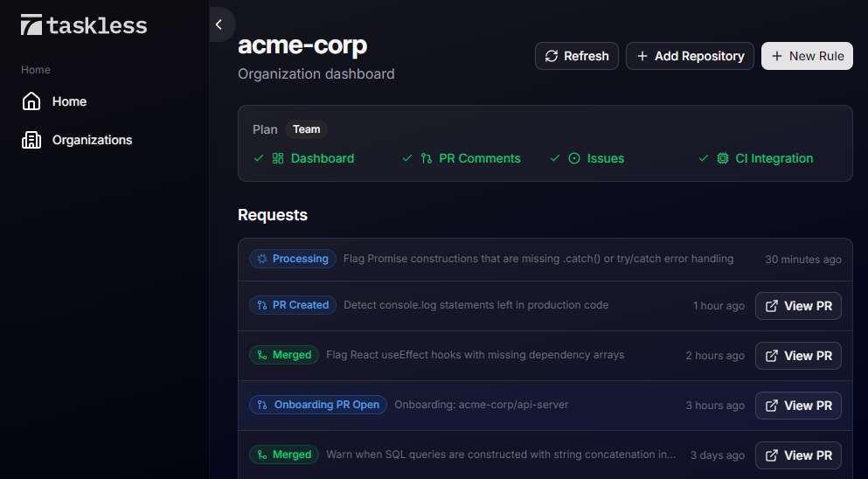Image resolution: width=868 pixels, height=479 pixels.
Task: Click external-link icon in console.log row's View PR
Action: pos(771,306)
